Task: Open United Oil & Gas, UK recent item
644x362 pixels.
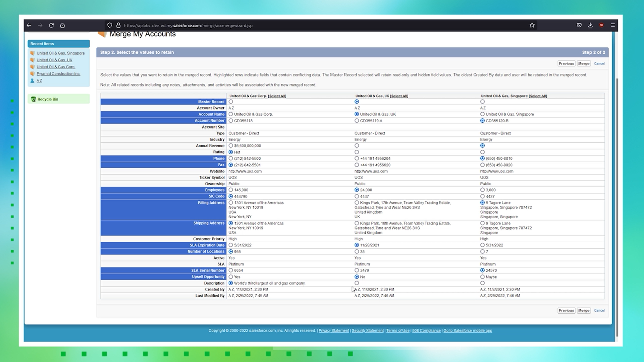Action: (54, 60)
